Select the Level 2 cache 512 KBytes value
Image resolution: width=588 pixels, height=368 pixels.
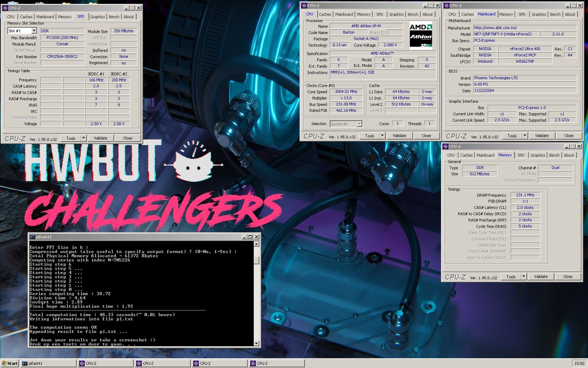(401, 104)
